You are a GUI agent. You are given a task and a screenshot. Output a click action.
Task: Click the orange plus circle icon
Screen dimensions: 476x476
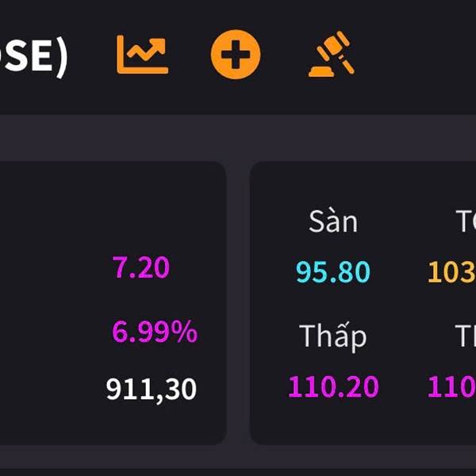(x=236, y=55)
